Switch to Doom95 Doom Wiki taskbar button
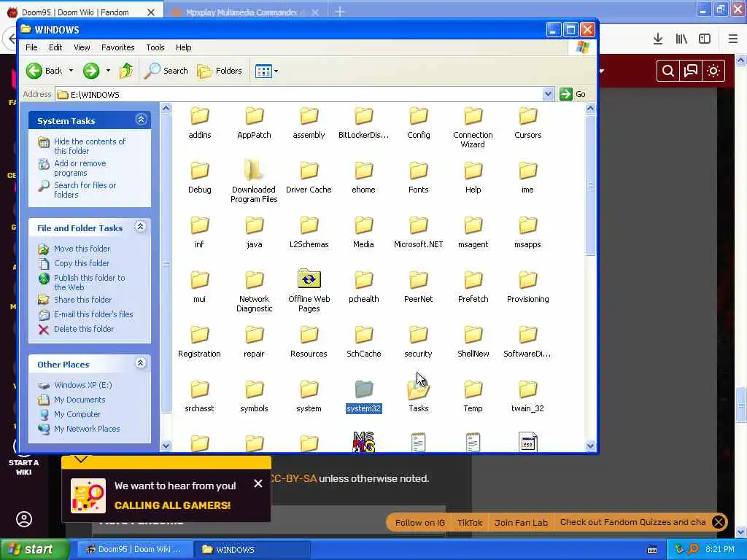Image resolution: width=747 pixels, height=560 pixels. click(x=135, y=549)
